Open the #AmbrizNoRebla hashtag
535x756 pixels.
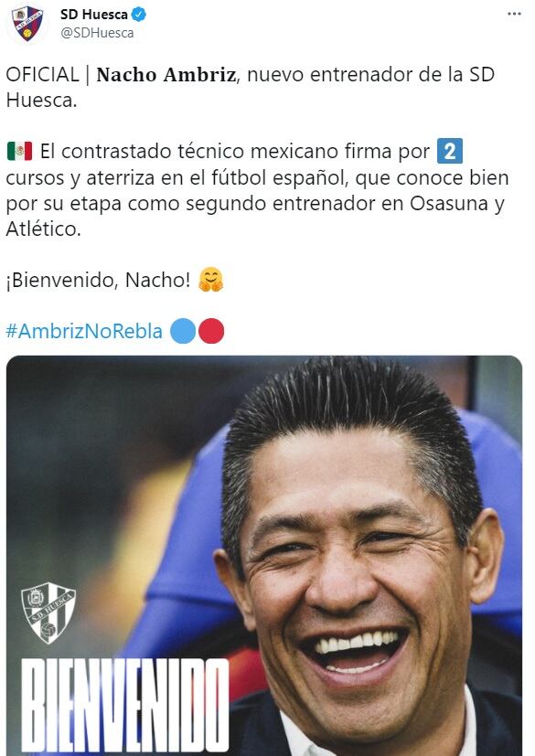tap(84, 331)
